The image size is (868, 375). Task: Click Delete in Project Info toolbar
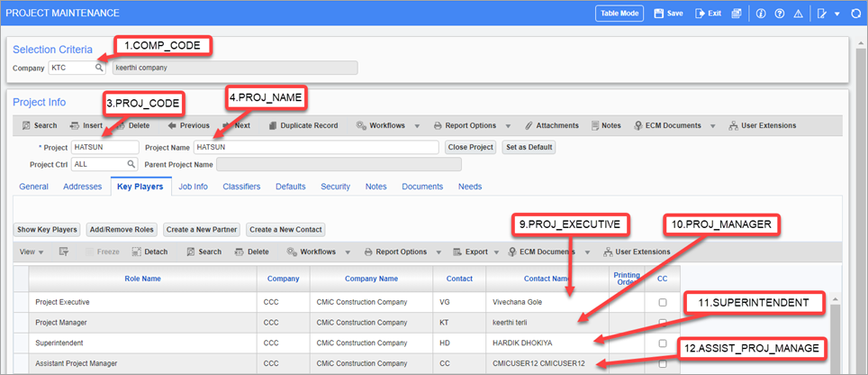tap(131, 125)
